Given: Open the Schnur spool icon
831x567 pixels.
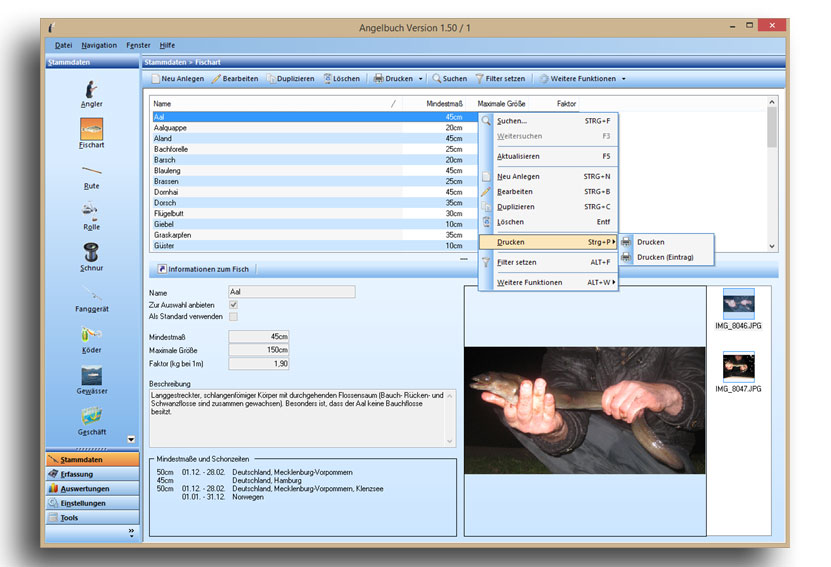Looking at the screenshot, I should coord(91,251).
